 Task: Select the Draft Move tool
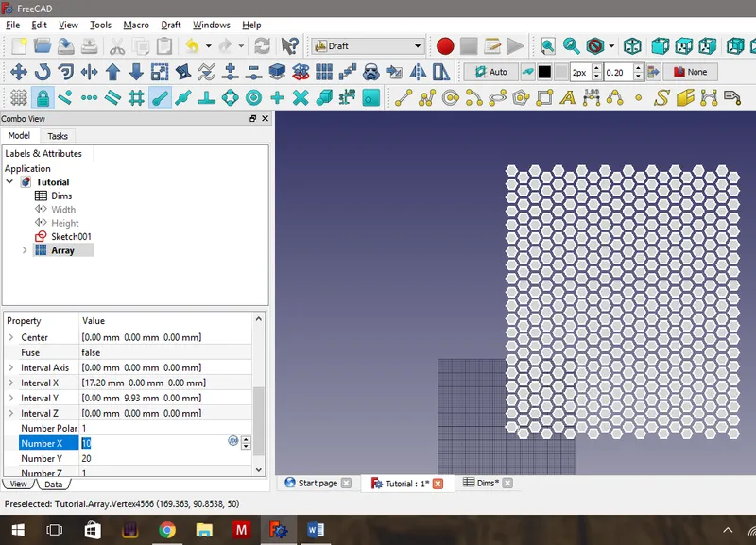coord(17,71)
